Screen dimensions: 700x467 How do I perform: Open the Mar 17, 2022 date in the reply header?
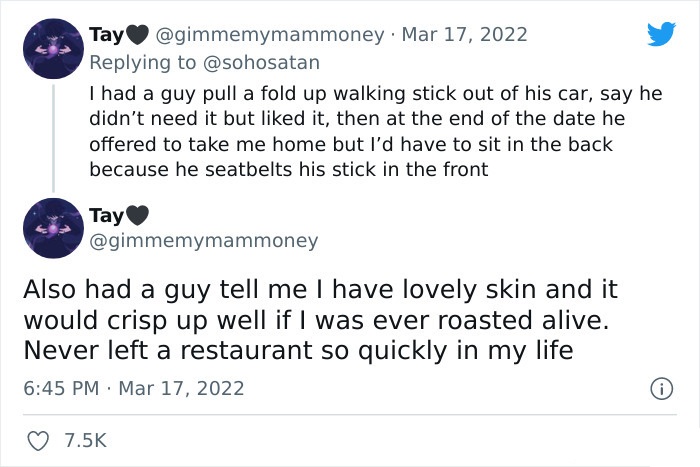(x=464, y=35)
